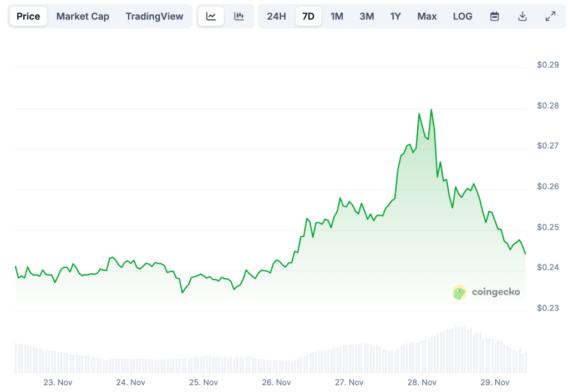Set time range to 24H
The image size is (568, 392).
click(276, 16)
